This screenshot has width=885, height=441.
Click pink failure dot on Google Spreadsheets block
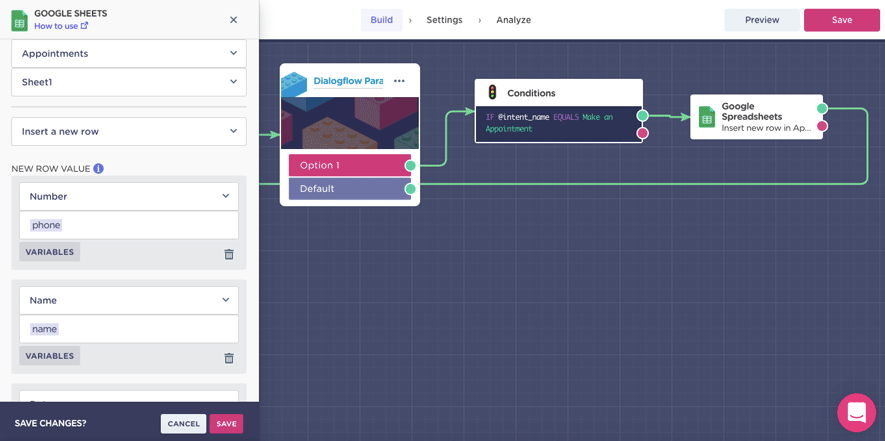tap(822, 126)
